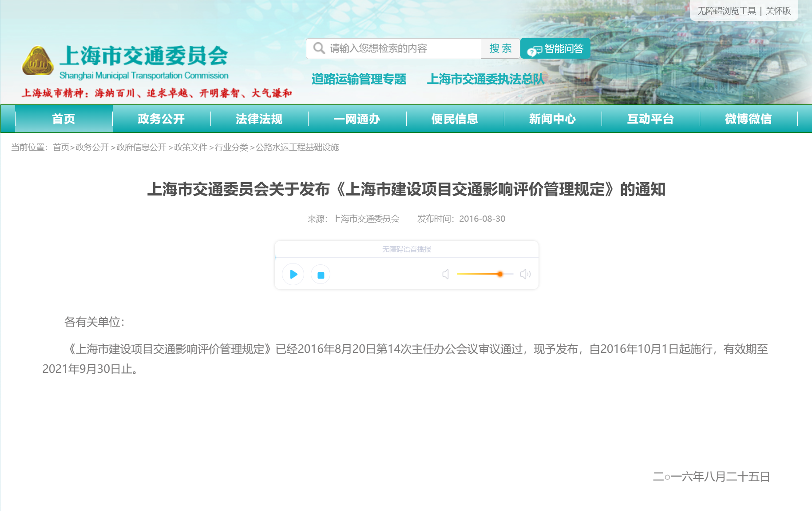Focus the 请输入您想检索的内容 search field
812x511 pixels.
click(x=393, y=48)
